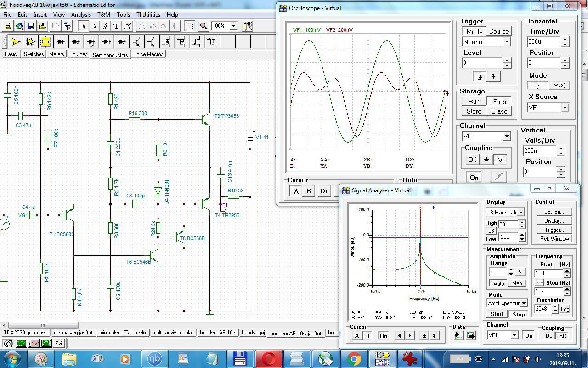
Task: Toggle oscilloscope Y/T mode
Action: point(537,86)
